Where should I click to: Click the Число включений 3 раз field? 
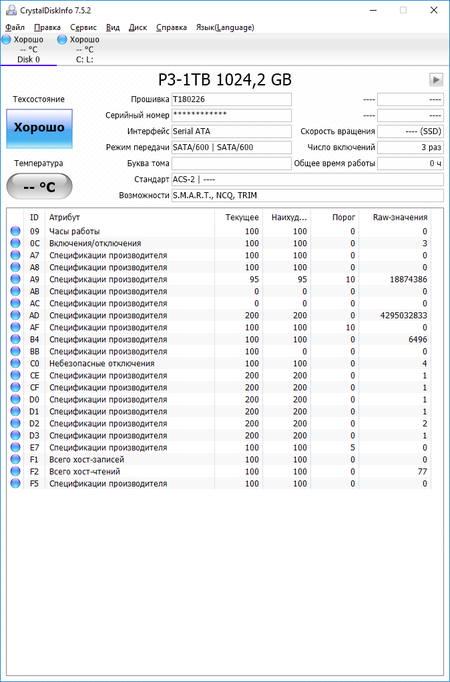pyautogui.click(x=410, y=147)
